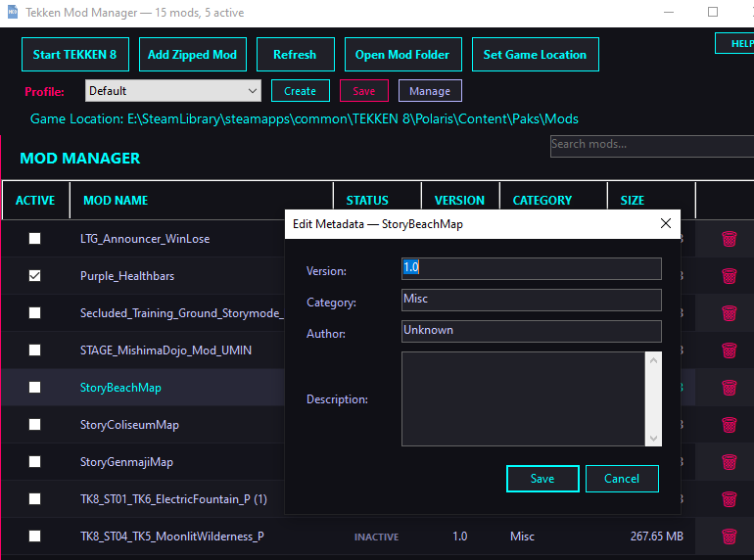This screenshot has width=754, height=560.
Task: Select the StoryGenmajiMap mod name
Action: coord(126,462)
